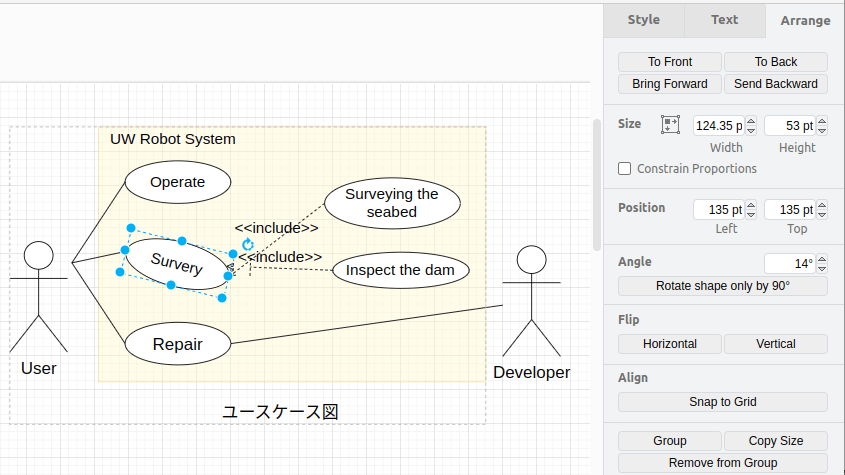Screen dimensions: 845x475
Task: Click Bring Forward
Action: click(x=670, y=84)
